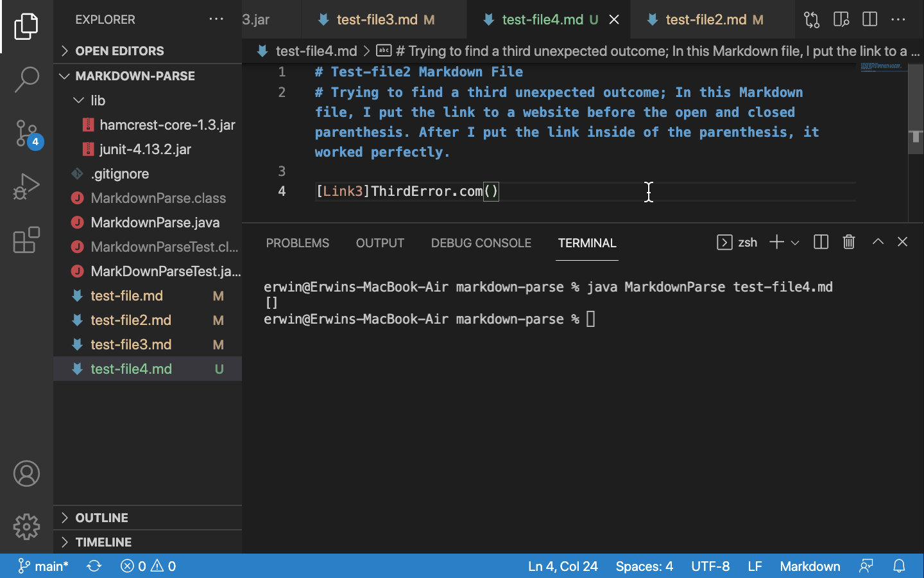Change language mode Markdown in status bar

[810, 566]
